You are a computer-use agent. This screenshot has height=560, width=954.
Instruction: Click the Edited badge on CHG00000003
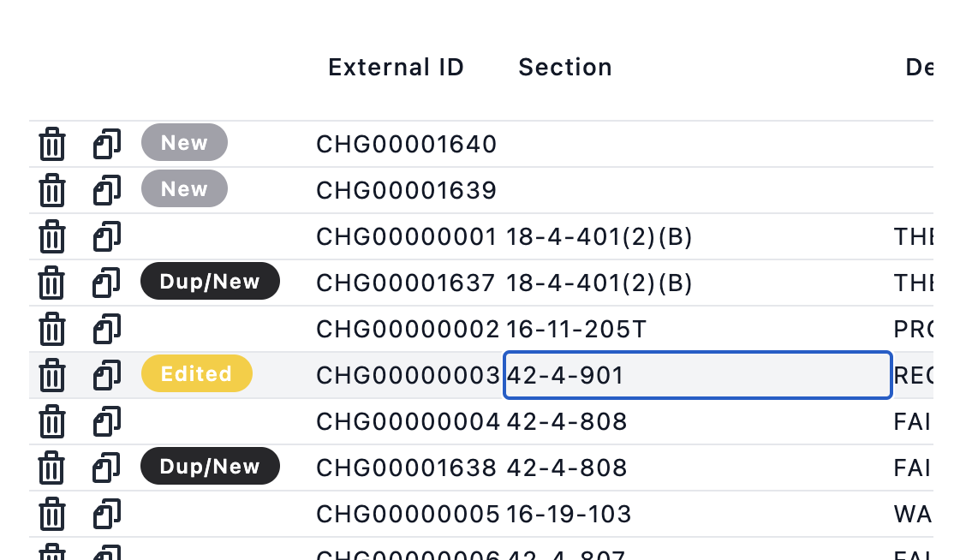(x=196, y=373)
